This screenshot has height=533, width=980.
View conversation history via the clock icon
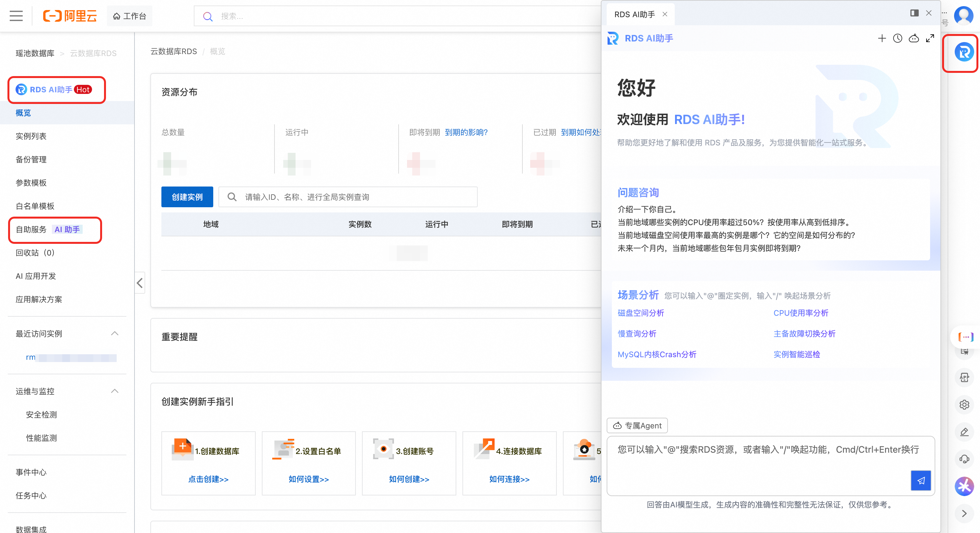click(x=898, y=38)
